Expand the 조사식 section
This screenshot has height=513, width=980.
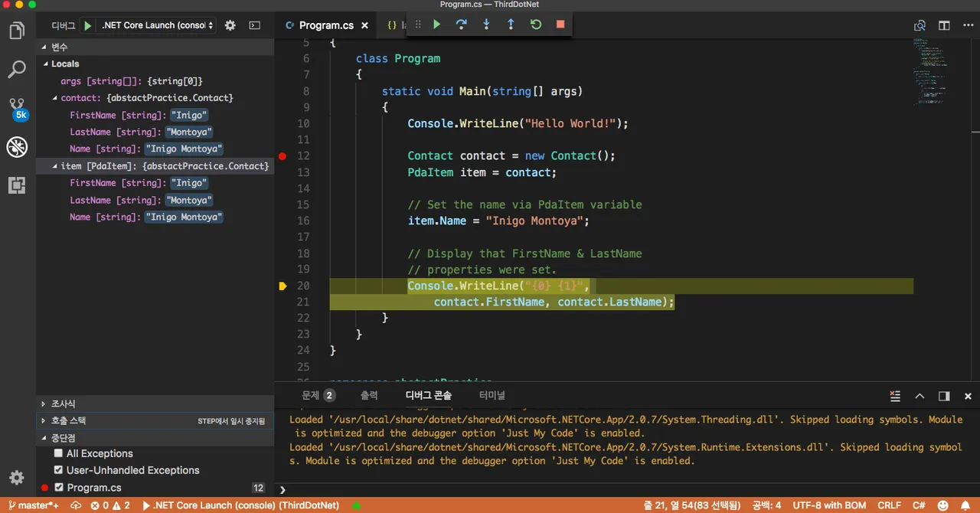pos(155,404)
